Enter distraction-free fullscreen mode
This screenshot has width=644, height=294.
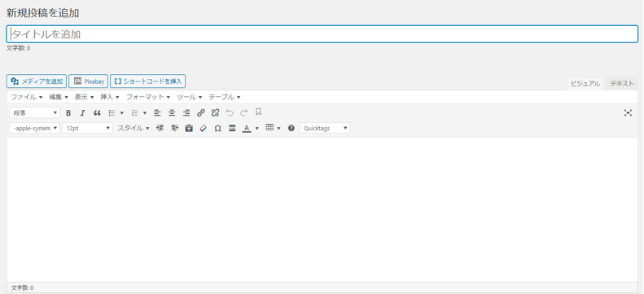point(628,112)
